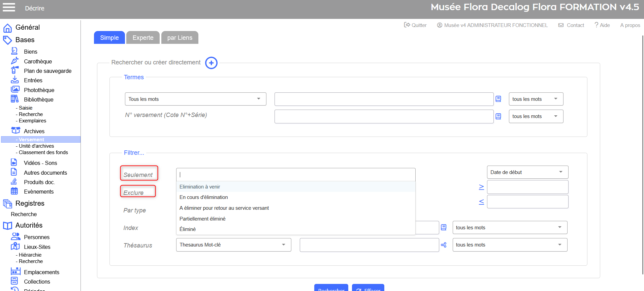Open the Date de début dropdown
This screenshot has width=644, height=291.
tap(527, 172)
